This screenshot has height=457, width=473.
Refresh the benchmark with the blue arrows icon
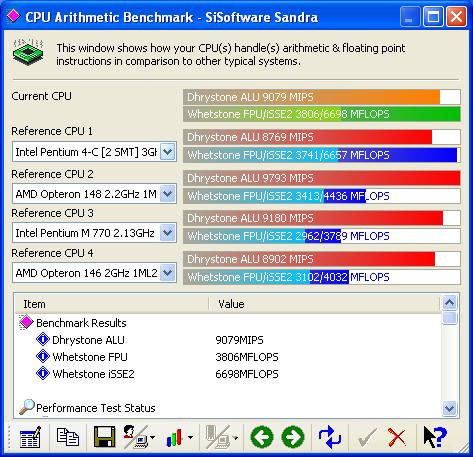tap(330, 437)
